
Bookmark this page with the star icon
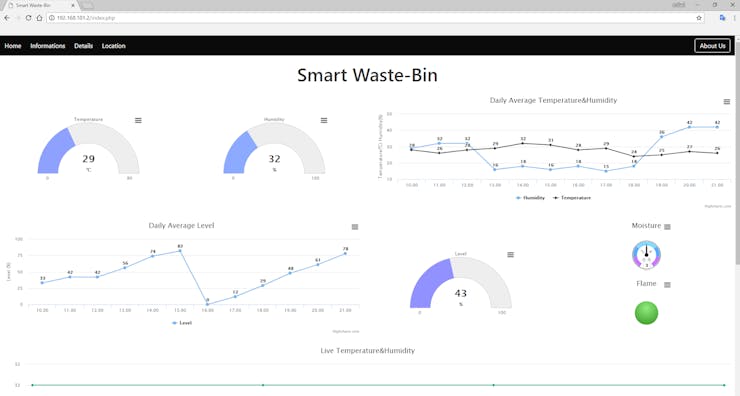(x=699, y=18)
